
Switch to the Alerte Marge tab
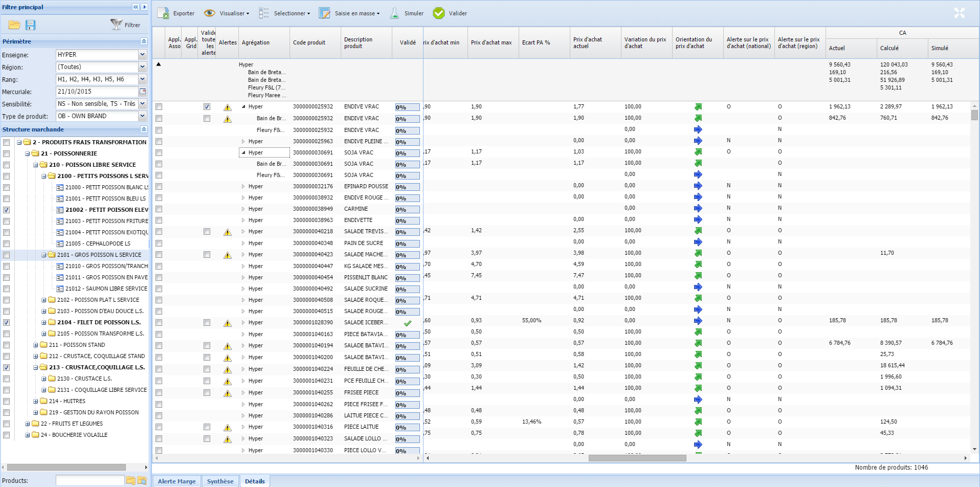pos(176,481)
